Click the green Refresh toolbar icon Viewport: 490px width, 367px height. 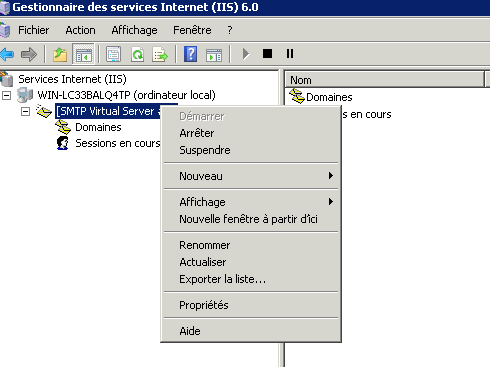point(137,54)
